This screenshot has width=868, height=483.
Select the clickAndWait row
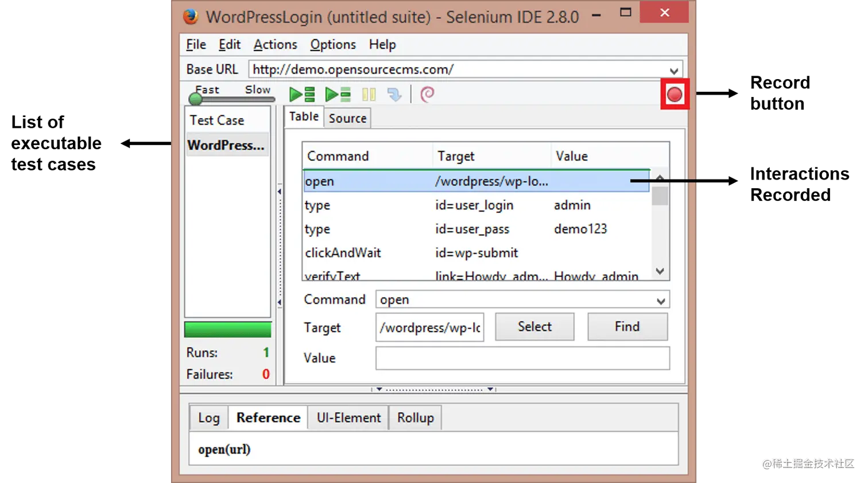click(476, 253)
